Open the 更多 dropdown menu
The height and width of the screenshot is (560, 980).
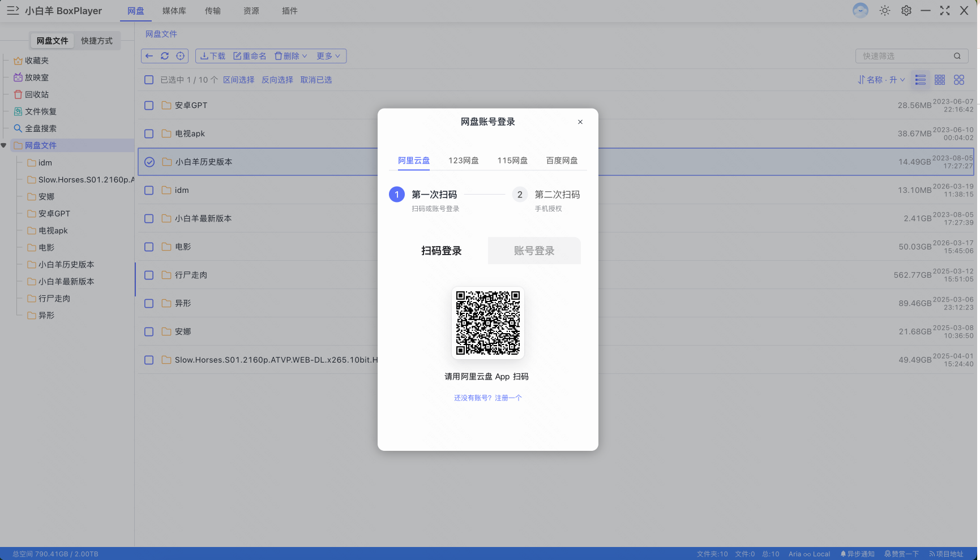pos(328,56)
